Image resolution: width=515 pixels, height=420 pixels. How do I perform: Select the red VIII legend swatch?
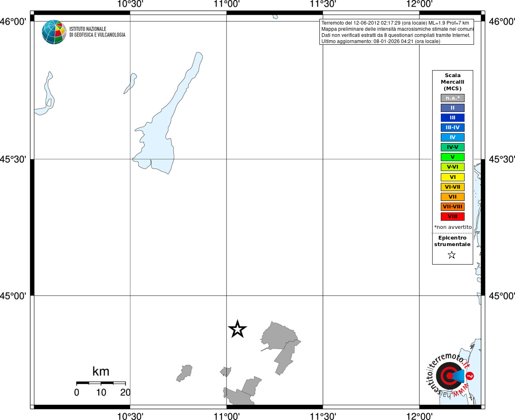(x=453, y=217)
